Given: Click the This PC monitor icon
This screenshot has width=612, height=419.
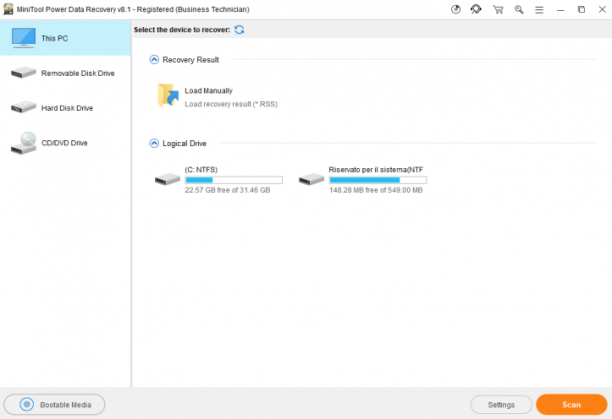Looking at the screenshot, I should pos(23,38).
